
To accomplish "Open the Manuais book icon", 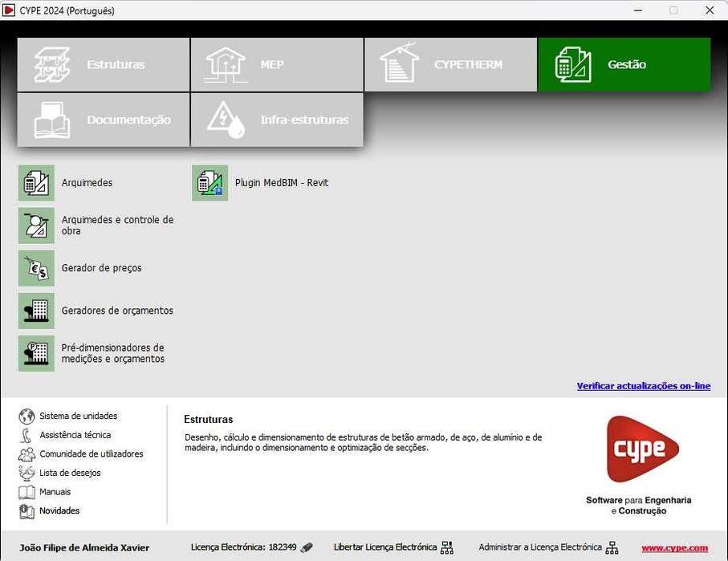I will point(26,492).
